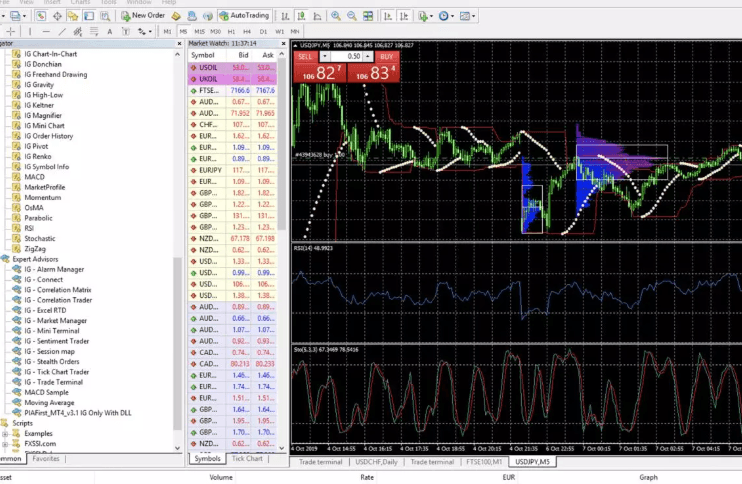This screenshot has width=742, height=484.
Task: Open the Symbols tab in Market Watch
Action: tap(207, 458)
